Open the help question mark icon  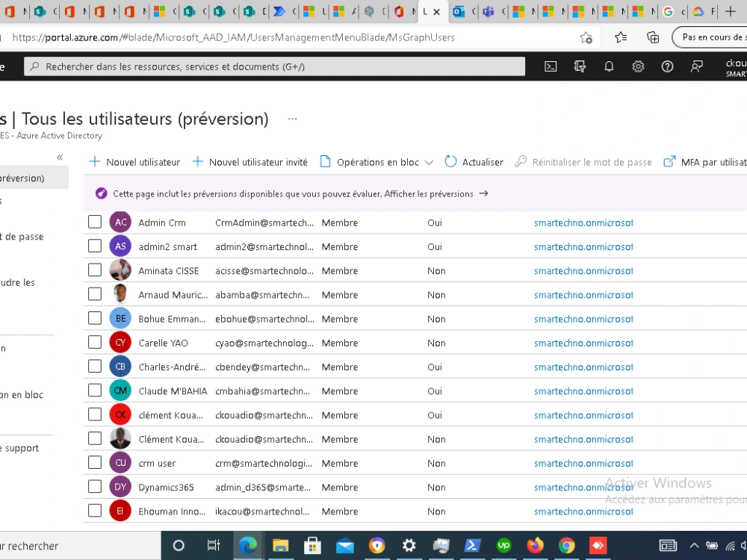[x=667, y=66]
